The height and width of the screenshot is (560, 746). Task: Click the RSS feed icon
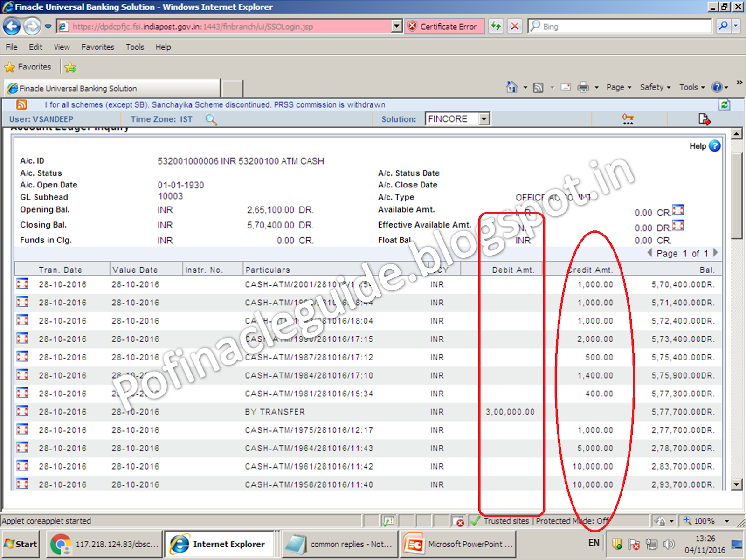21,104
